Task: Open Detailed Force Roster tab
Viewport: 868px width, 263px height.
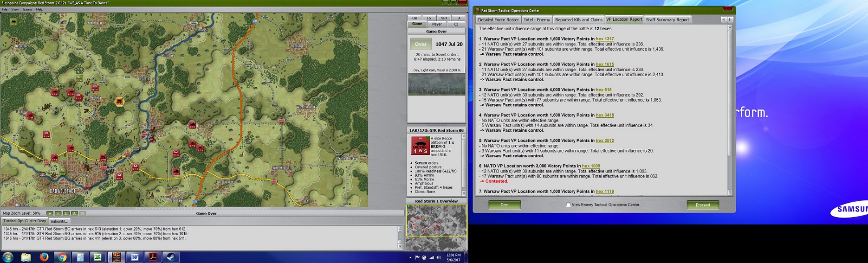Action: click(x=499, y=19)
